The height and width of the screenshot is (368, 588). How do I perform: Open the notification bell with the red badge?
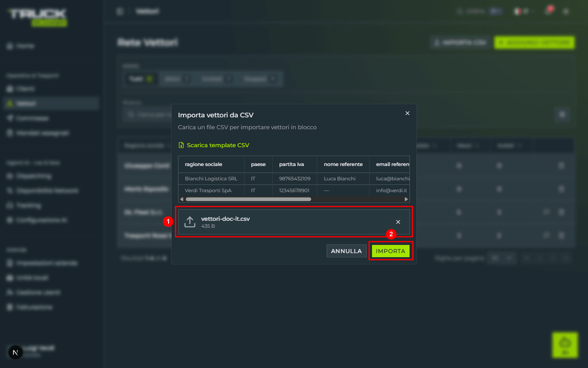pyautogui.click(x=549, y=10)
